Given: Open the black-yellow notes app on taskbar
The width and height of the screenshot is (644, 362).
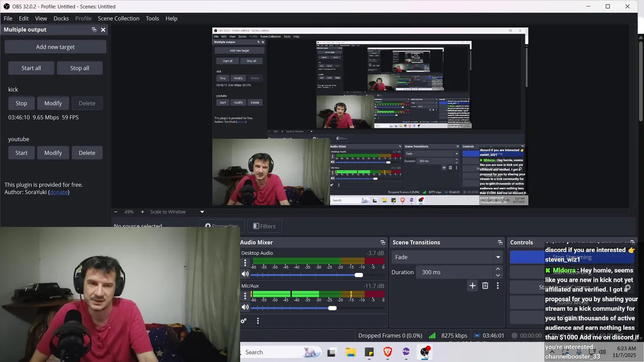Looking at the screenshot, I should tap(369, 352).
